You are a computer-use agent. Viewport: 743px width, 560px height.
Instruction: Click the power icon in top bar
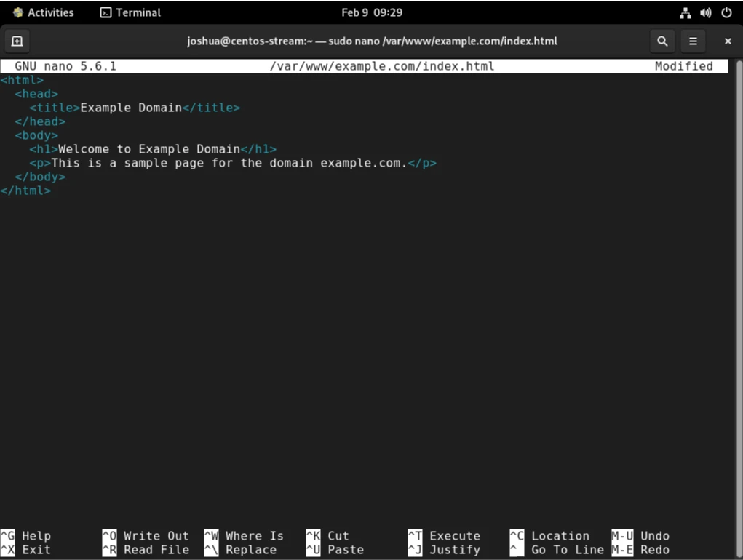click(726, 13)
